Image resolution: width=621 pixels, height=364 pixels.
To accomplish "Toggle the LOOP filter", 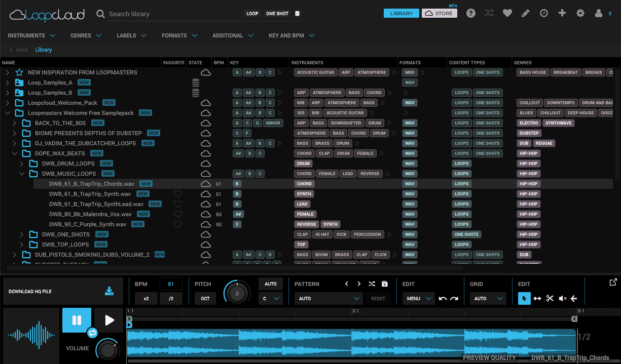I will [252, 14].
